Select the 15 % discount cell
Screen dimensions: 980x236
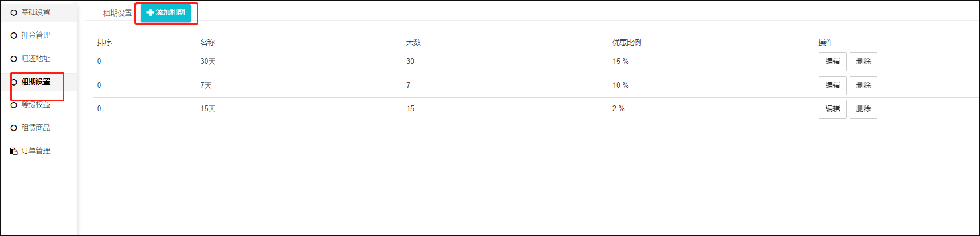click(x=620, y=62)
